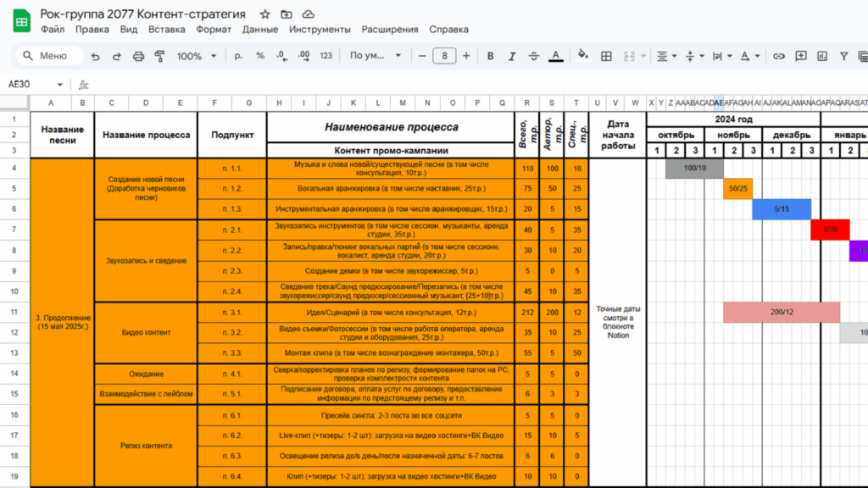Open fill color picker

point(582,55)
